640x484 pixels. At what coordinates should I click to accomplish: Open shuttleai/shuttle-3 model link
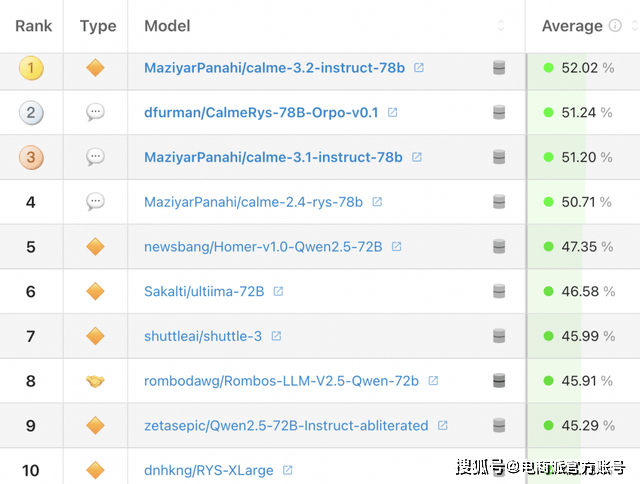coord(203,336)
